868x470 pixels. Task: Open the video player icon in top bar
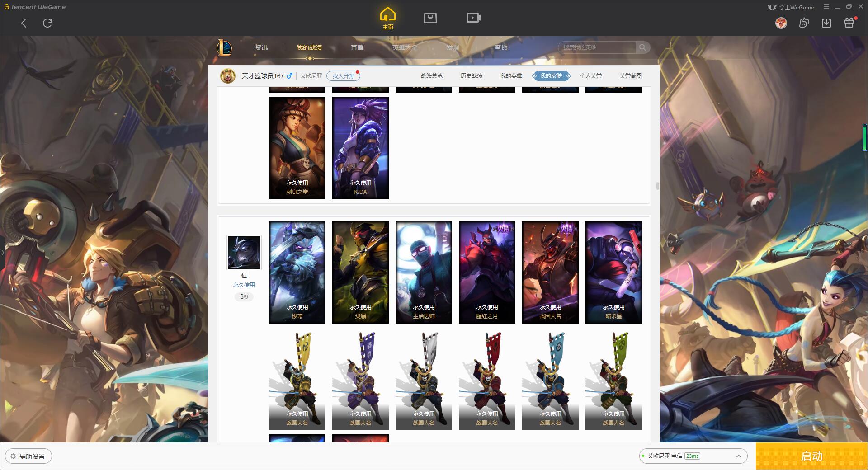[473, 18]
